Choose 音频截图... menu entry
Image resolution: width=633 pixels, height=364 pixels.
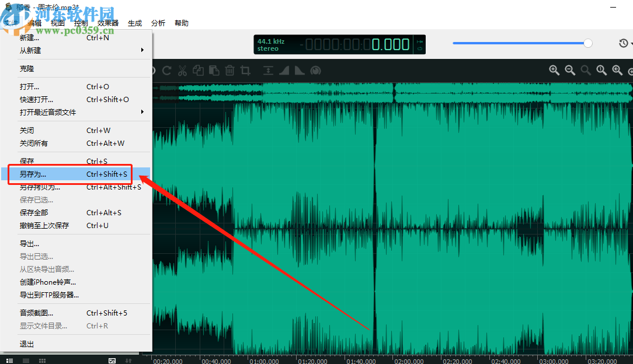pyautogui.click(x=76, y=313)
